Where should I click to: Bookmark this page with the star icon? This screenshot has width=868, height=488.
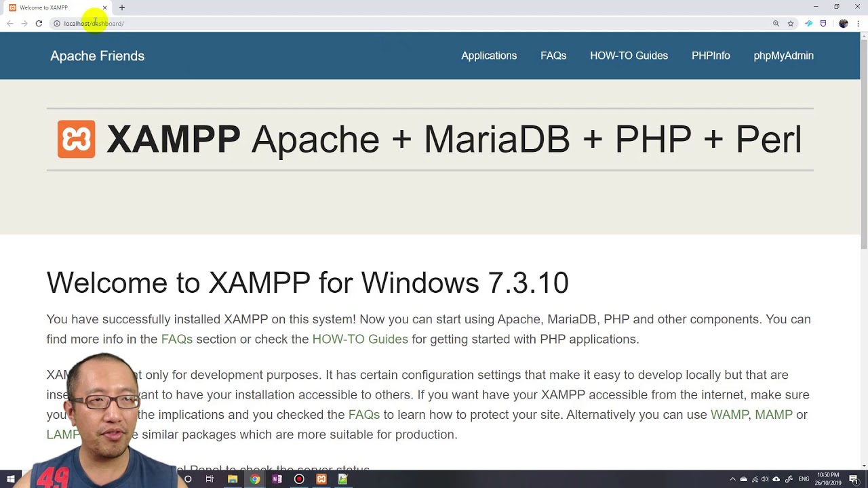[791, 24]
